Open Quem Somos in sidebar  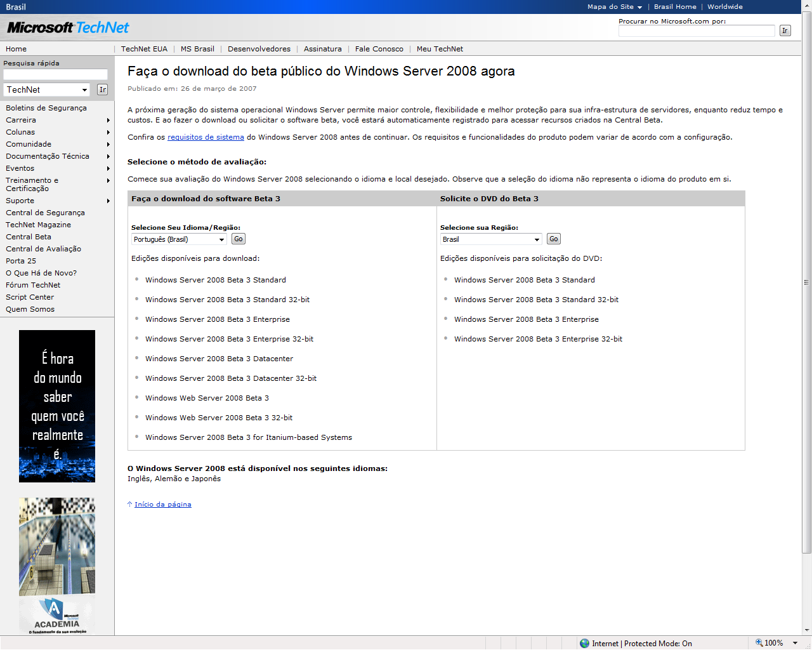pos(30,309)
